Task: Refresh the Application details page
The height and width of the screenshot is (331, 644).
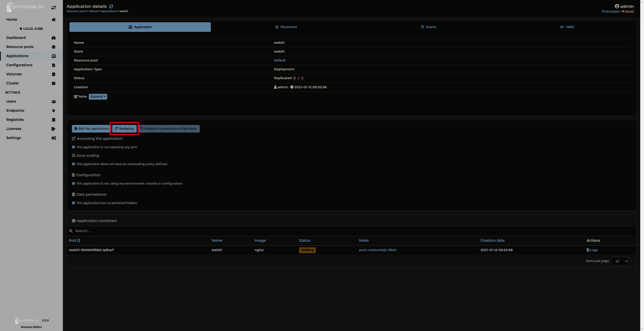Action: pos(111,6)
